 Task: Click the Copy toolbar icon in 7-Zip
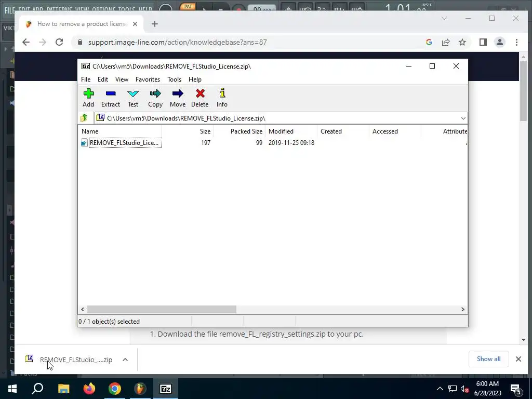tap(155, 98)
